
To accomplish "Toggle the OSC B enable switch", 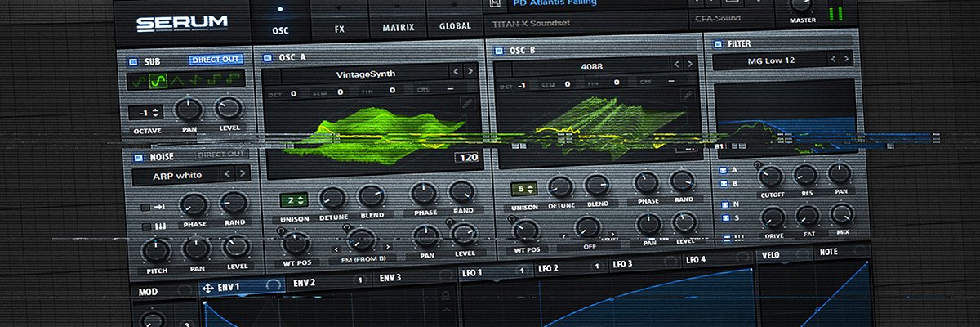I will click(x=497, y=50).
